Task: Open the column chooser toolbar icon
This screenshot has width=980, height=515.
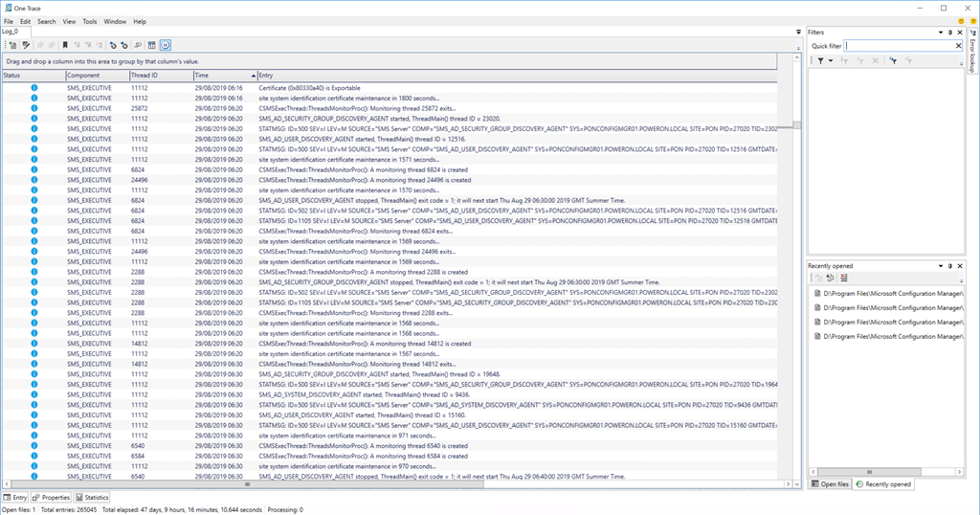Action: [152, 44]
